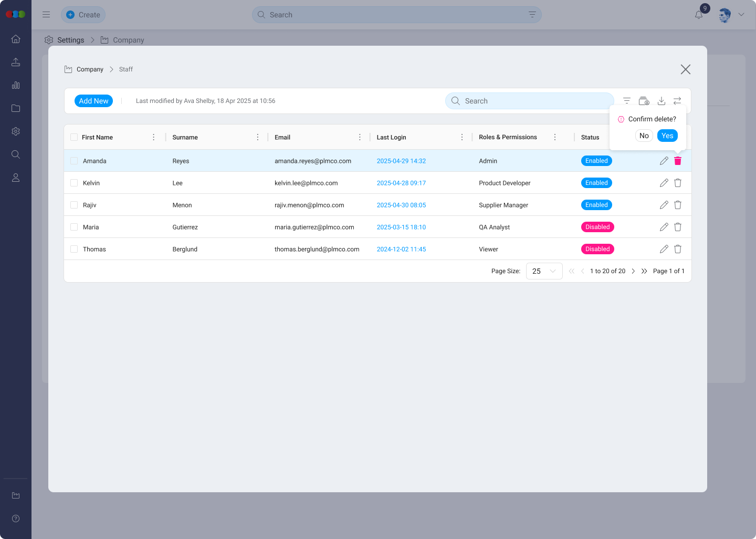Click the download icon in staff toolbar
This screenshot has height=539, width=756.
(x=661, y=101)
